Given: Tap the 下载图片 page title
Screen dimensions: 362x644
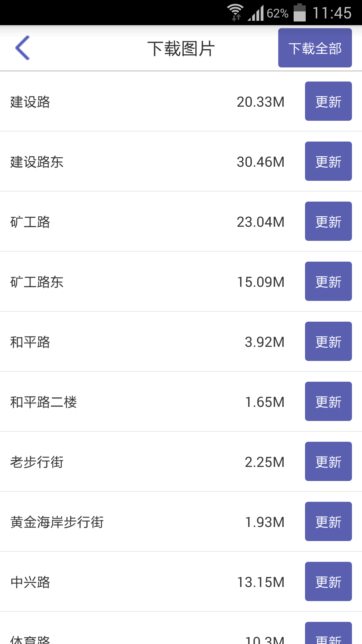Looking at the screenshot, I should tap(181, 49).
